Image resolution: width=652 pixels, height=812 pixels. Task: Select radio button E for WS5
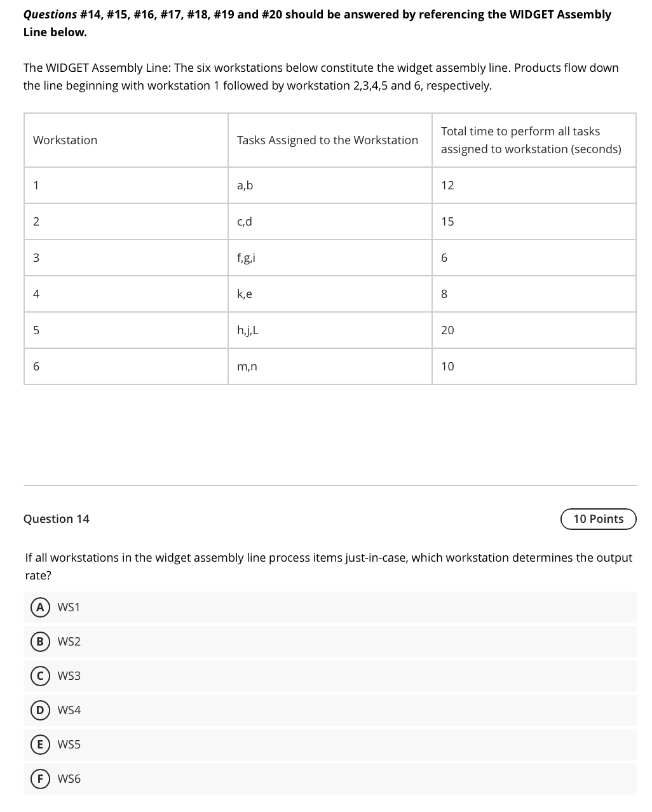pyautogui.click(x=40, y=745)
